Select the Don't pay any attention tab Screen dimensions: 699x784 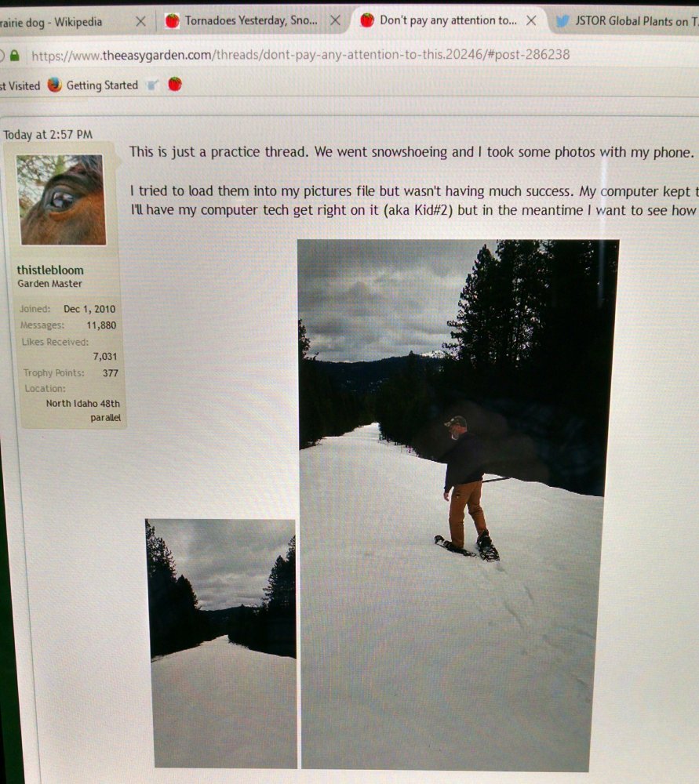(448, 20)
